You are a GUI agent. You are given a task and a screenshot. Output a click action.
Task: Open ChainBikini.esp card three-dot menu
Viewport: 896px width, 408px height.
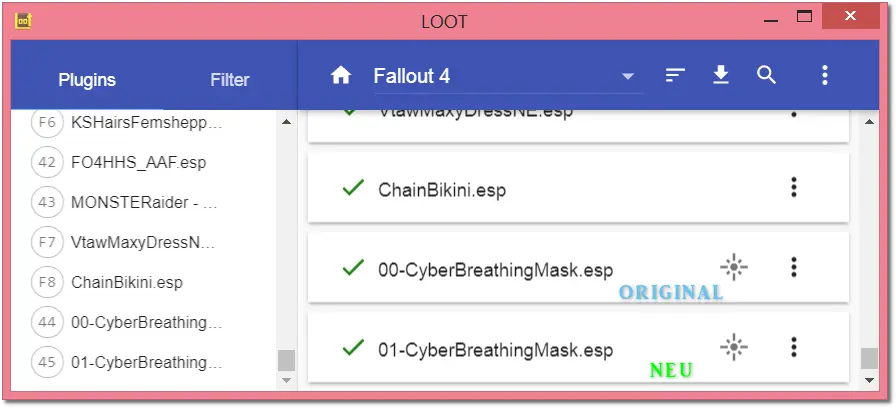(794, 187)
